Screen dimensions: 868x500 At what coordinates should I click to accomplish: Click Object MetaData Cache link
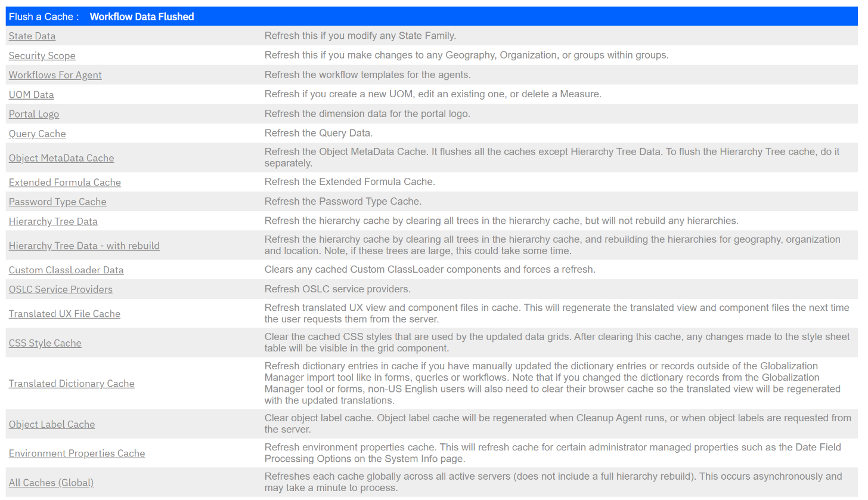(61, 158)
